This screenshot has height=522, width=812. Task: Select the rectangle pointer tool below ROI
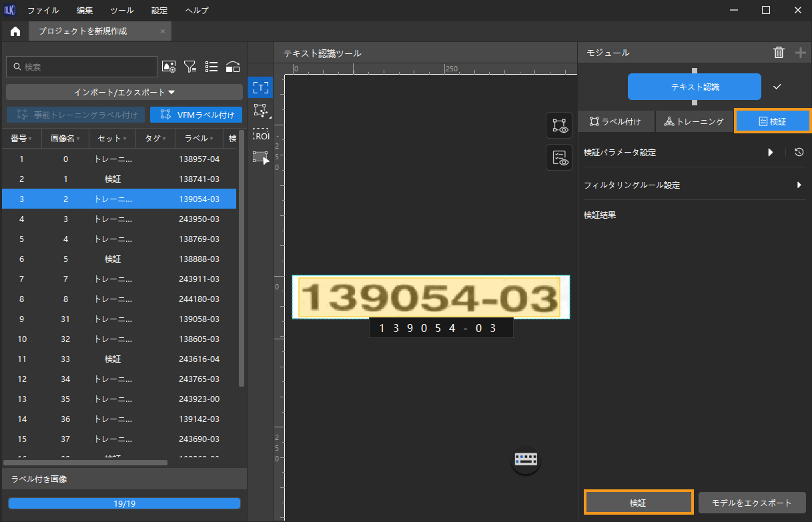tap(260, 157)
